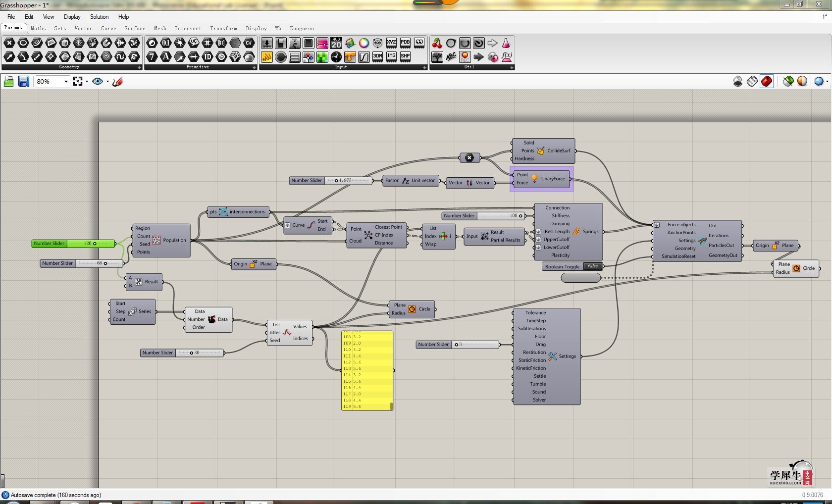832x504 pixels.
Task: Switch to the Intersect tab
Action: click(188, 29)
